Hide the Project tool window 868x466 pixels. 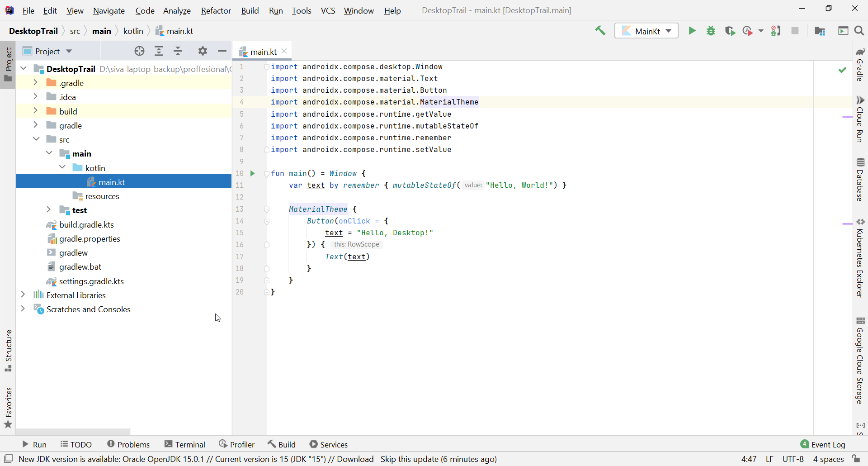(222, 51)
